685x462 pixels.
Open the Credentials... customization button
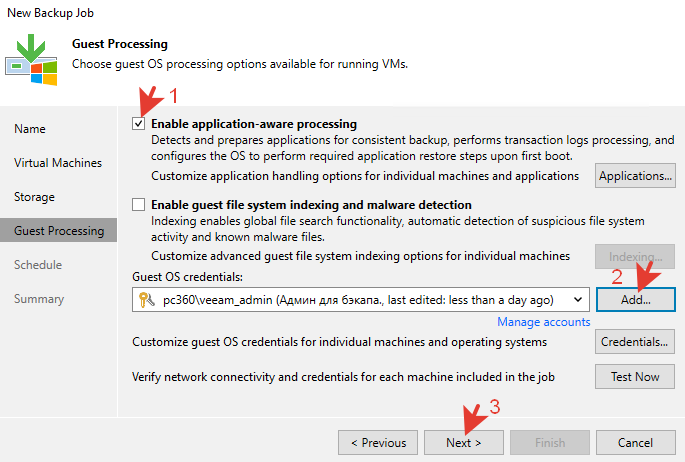point(635,342)
